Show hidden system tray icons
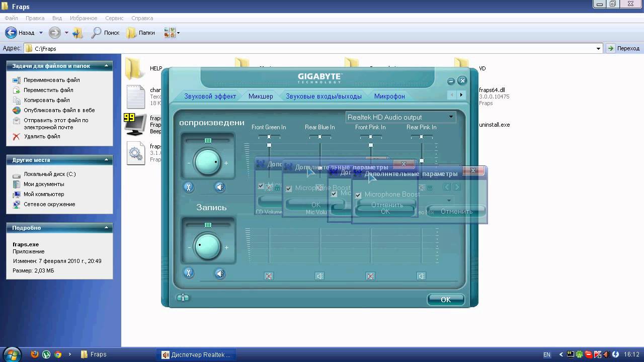This screenshot has width=644, height=362. point(561,354)
